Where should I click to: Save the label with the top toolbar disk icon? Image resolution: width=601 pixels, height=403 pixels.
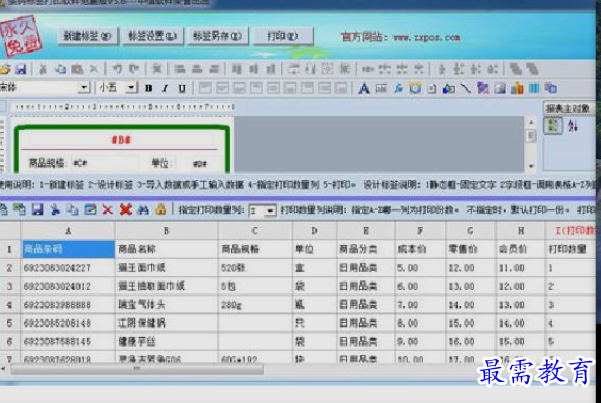click(x=21, y=69)
